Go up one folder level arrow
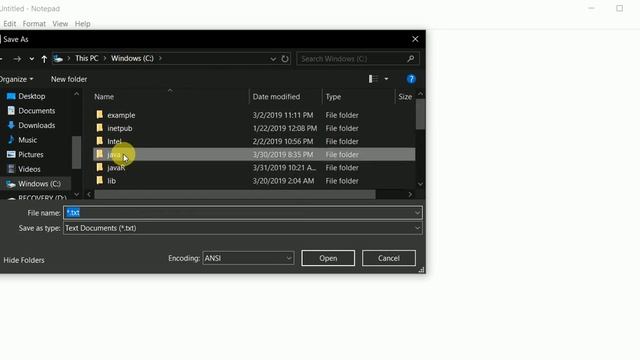The height and width of the screenshot is (360, 640). coord(44,59)
